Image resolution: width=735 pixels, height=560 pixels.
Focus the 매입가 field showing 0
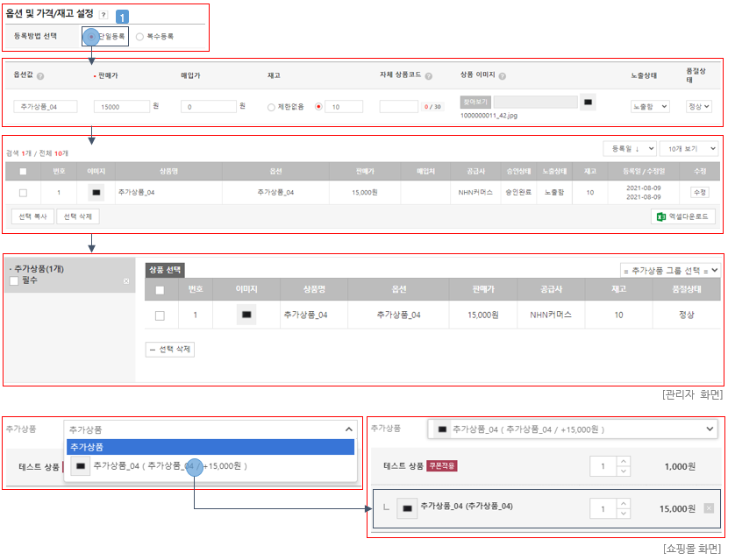click(x=209, y=107)
